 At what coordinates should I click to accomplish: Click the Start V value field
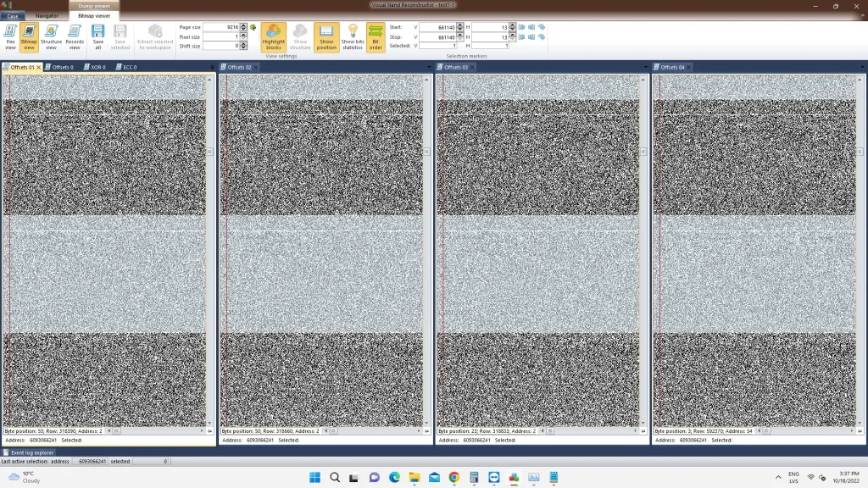coord(437,27)
